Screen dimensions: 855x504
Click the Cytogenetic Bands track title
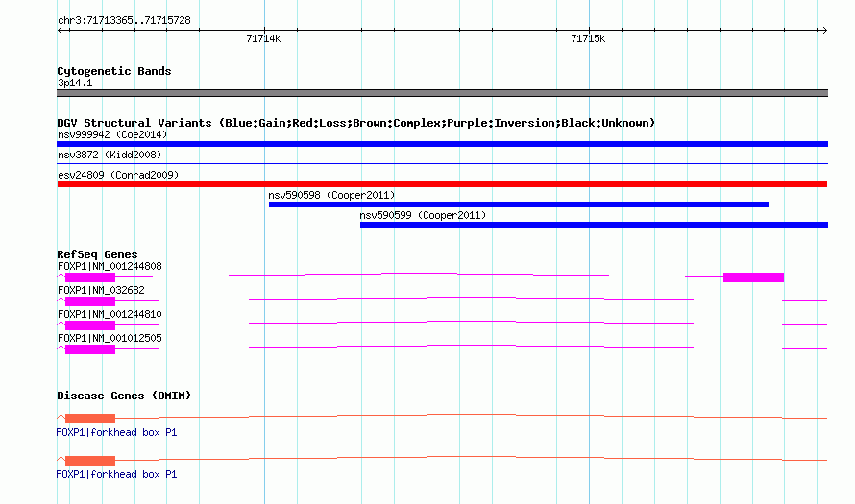pyautogui.click(x=114, y=71)
